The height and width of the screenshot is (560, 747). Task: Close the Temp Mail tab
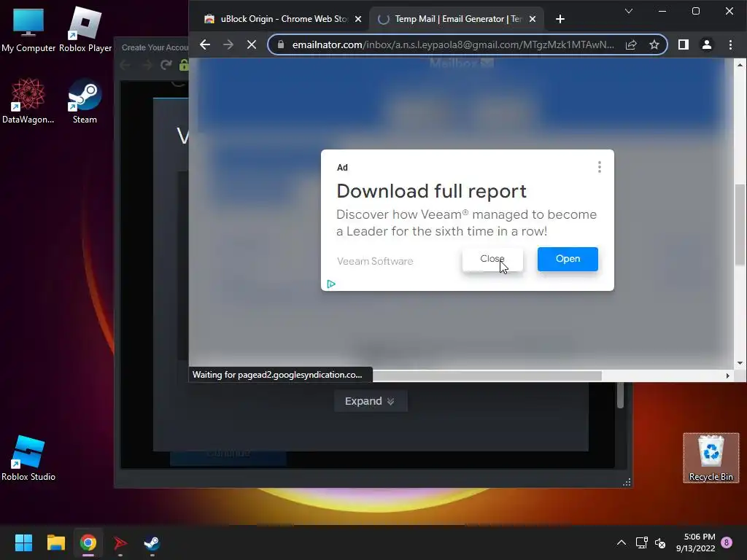(533, 19)
